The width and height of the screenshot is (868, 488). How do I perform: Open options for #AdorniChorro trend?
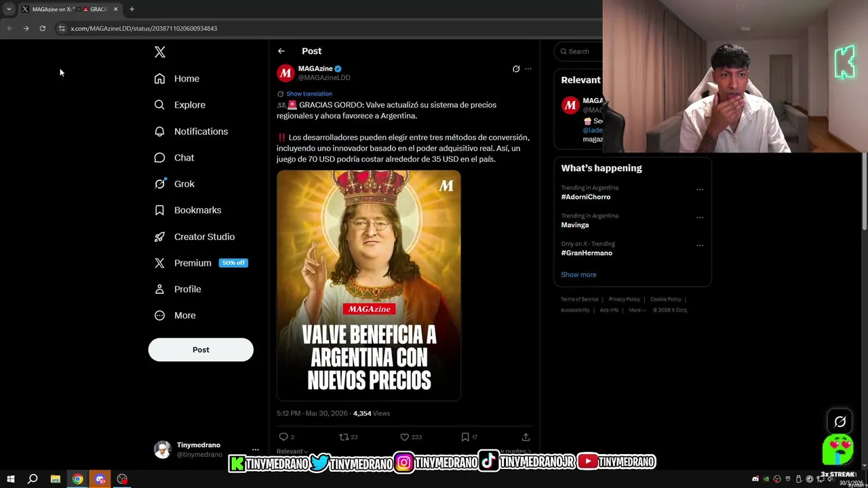click(x=700, y=190)
